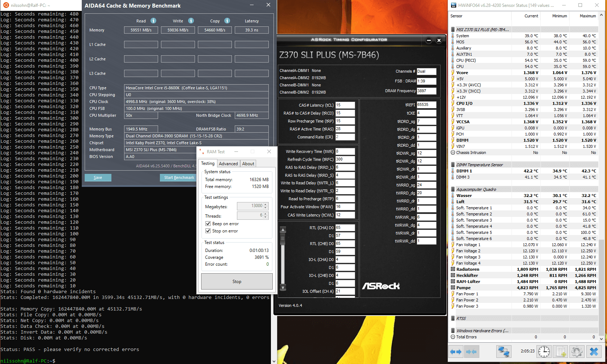The image size is (607, 364).
Task: Select the VCCSA voltage row in HWiNFO
Action: (x=524, y=122)
